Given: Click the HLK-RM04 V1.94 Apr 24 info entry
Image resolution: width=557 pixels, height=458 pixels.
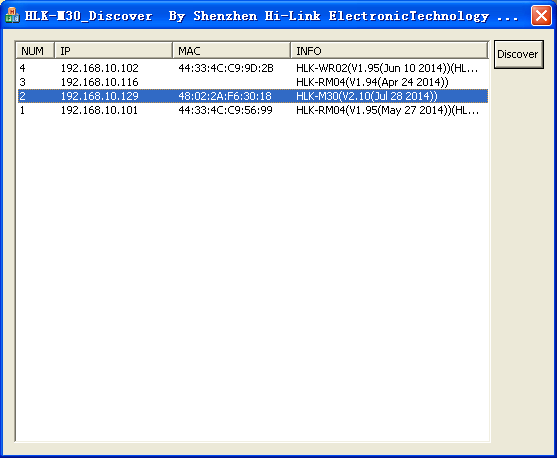Looking at the screenshot, I should tap(372, 82).
